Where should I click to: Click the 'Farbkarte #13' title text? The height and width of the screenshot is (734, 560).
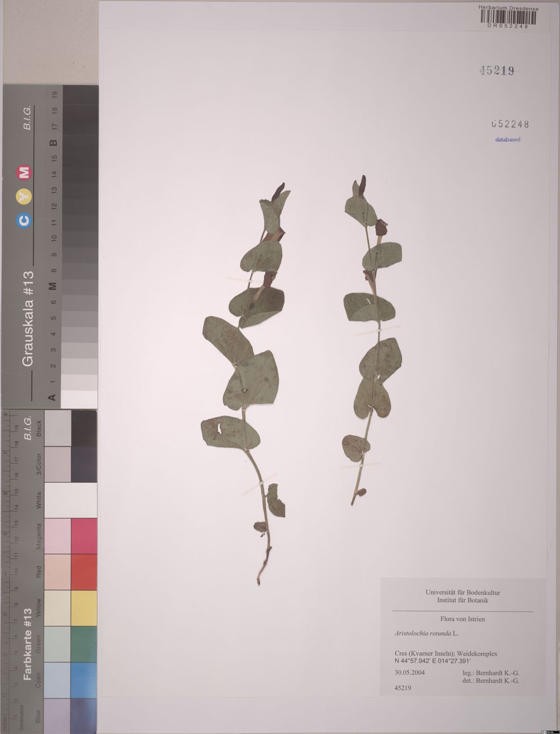(x=28, y=644)
